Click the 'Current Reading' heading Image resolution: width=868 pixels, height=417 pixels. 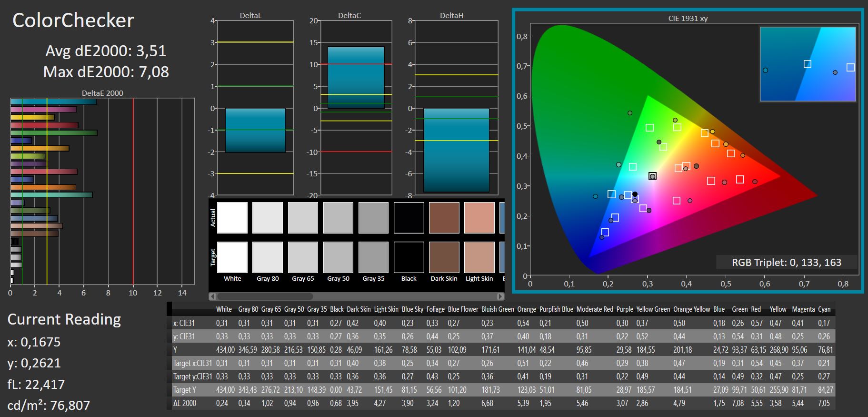pos(64,319)
